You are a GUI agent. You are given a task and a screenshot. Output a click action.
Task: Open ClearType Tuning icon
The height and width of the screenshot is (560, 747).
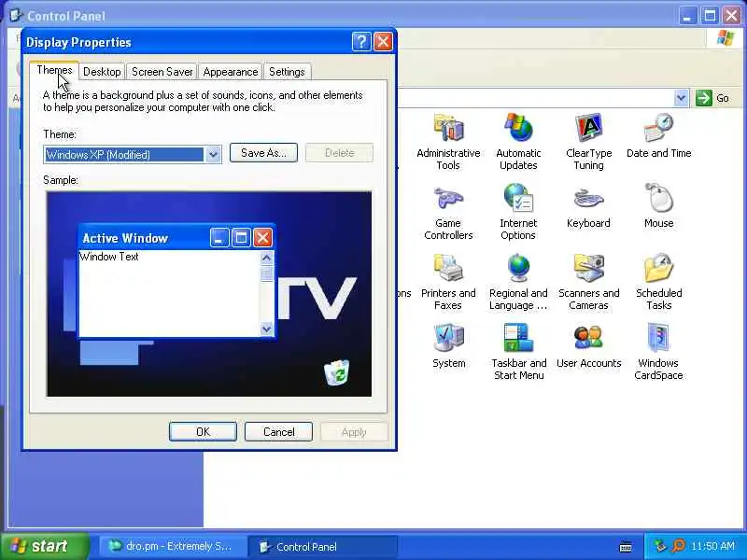pos(589,128)
